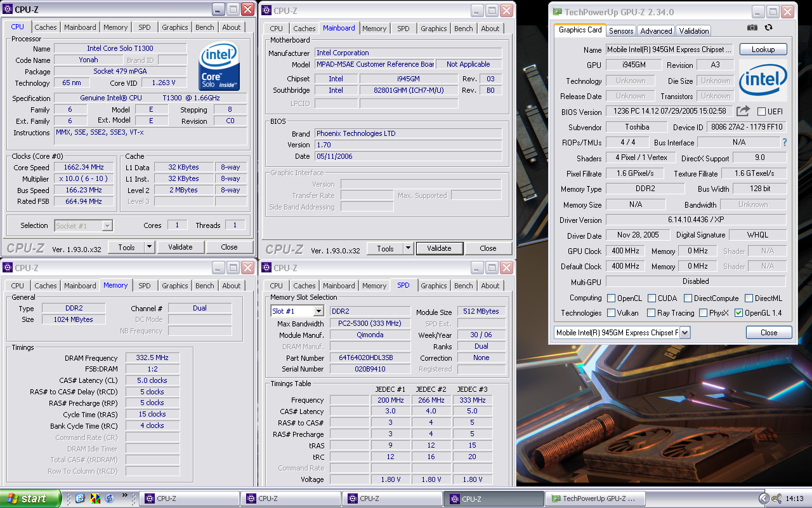Show hidden system tray icons

tap(763, 498)
